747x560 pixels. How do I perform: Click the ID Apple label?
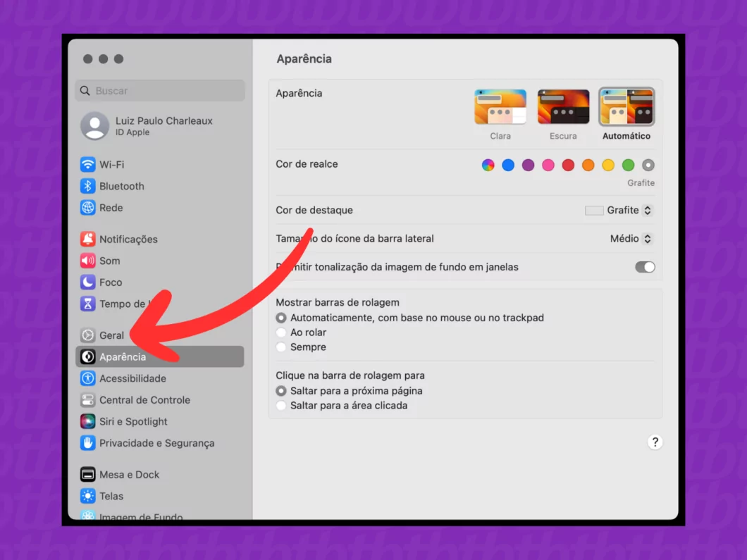(x=132, y=132)
